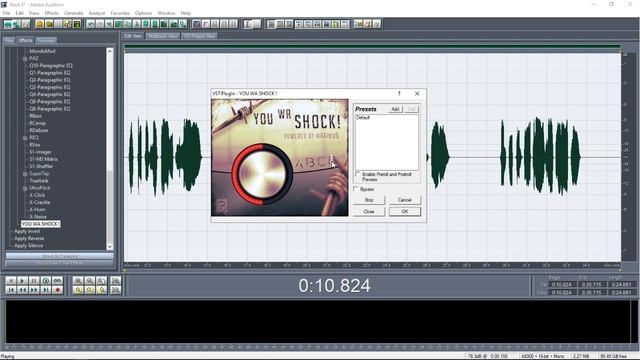Click Zoom Out Horizontally magnifier icon
Viewport: 640px width, 360px height.
90,281
